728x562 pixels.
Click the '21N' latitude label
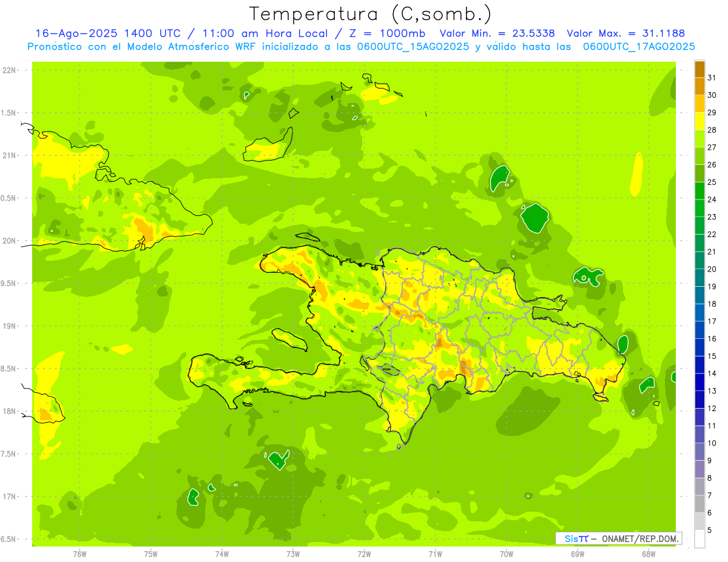pos(10,156)
